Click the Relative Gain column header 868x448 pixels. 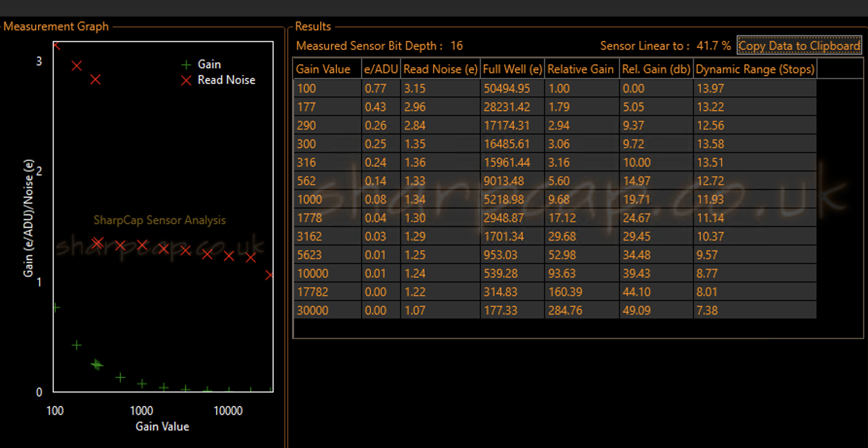tap(582, 69)
